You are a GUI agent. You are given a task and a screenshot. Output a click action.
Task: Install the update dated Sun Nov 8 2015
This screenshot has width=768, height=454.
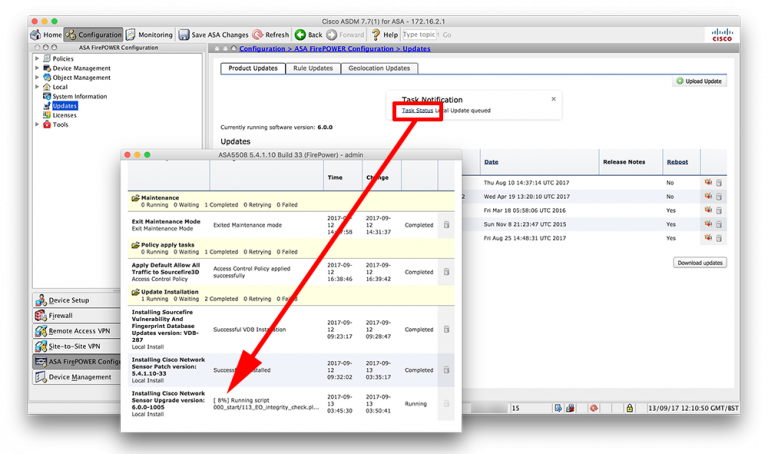(x=708, y=224)
